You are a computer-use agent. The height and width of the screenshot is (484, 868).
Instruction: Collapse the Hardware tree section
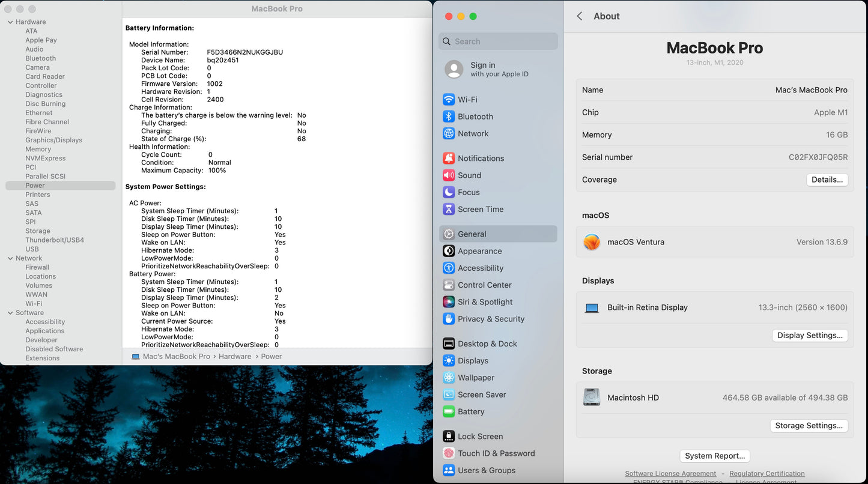10,22
